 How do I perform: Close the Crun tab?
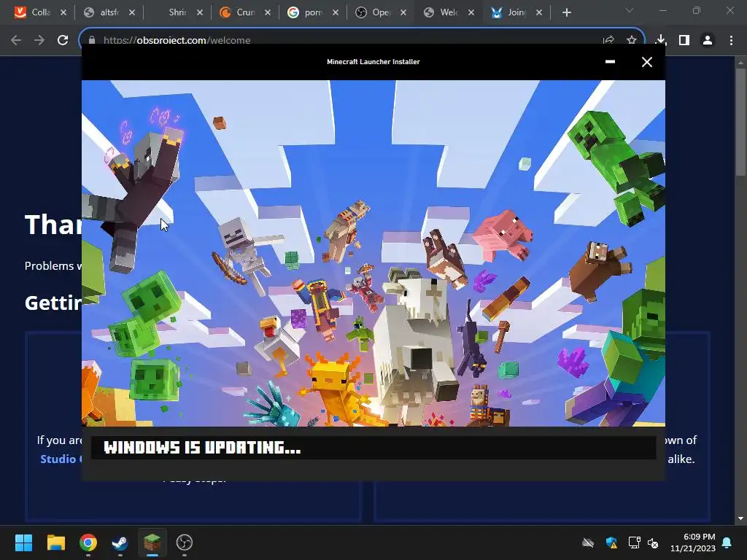[268, 13]
